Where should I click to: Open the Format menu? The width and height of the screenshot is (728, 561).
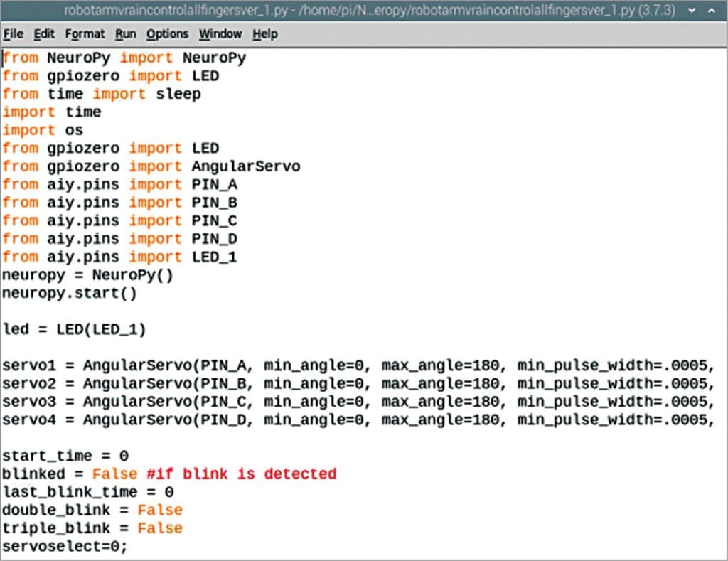[85, 34]
